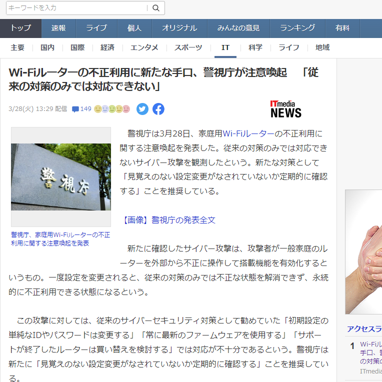Screen dimensions: 382x382
Task: Open the 経済 category
Action: point(107,48)
